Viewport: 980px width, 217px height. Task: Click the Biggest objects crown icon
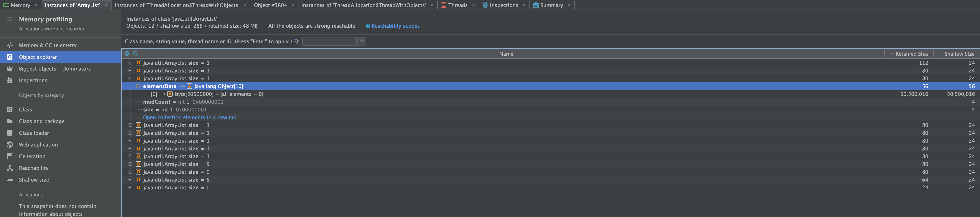[10, 69]
